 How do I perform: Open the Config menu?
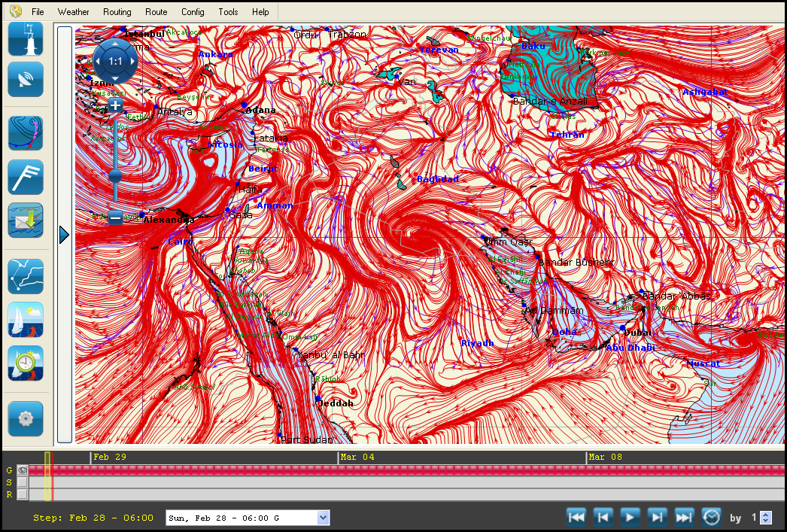193,11
